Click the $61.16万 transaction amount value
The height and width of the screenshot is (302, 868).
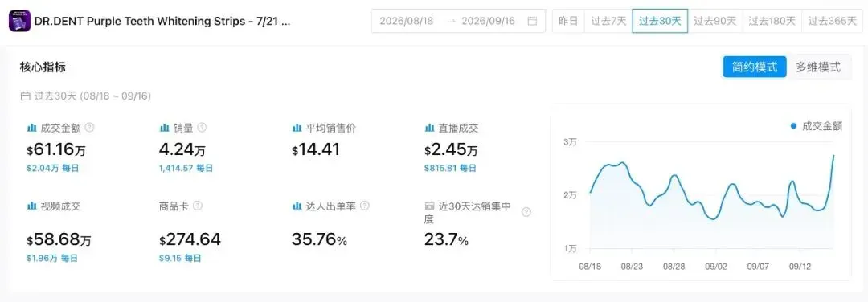point(56,149)
